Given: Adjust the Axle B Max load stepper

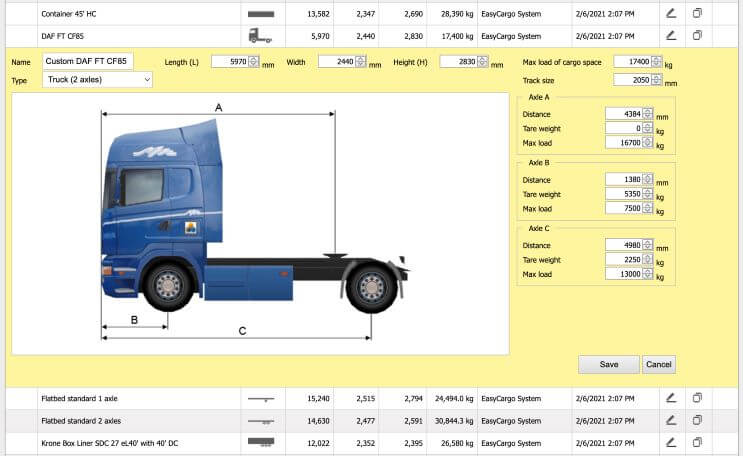Looking at the screenshot, I should [x=648, y=208].
